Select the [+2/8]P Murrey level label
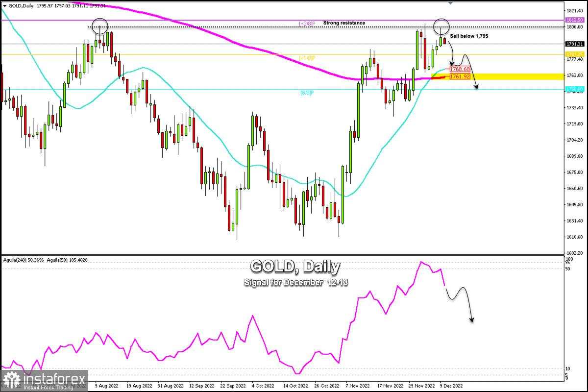 pos(308,23)
